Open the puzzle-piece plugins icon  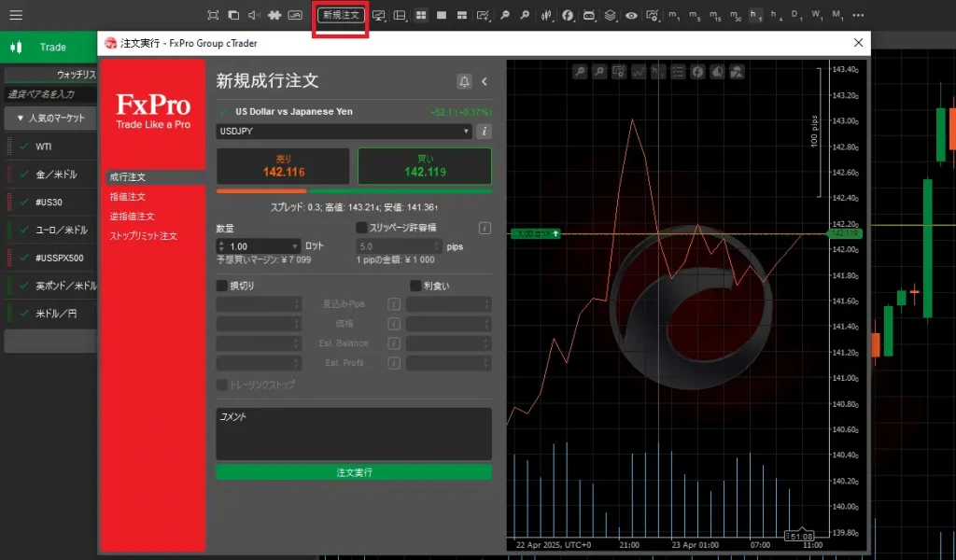point(274,15)
